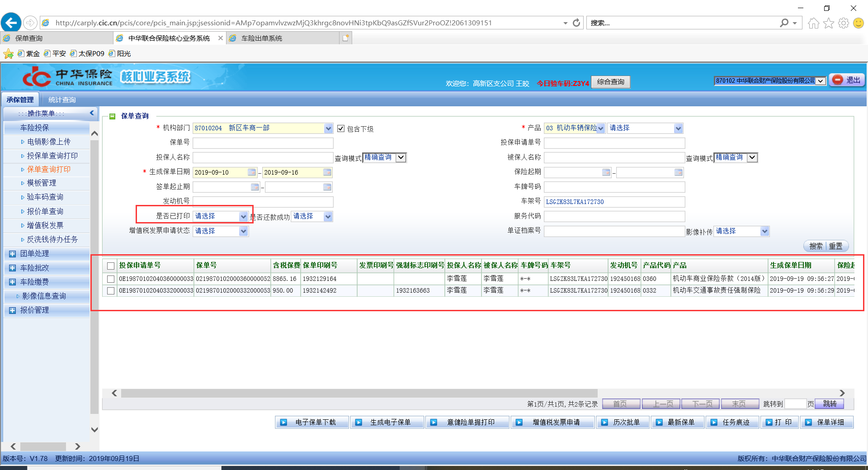
Task: Open the 产品 03 机动车辆保险 dropdown
Action: tap(600, 128)
